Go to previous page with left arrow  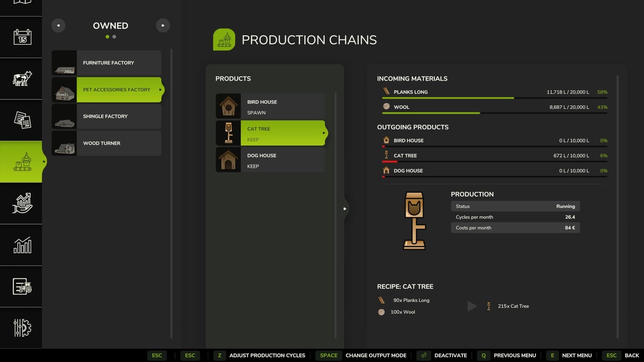[x=58, y=25]
